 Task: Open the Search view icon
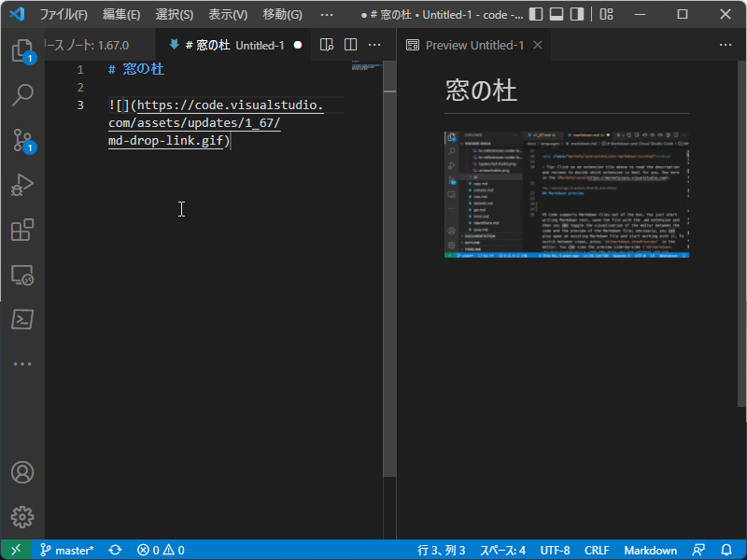22,95
